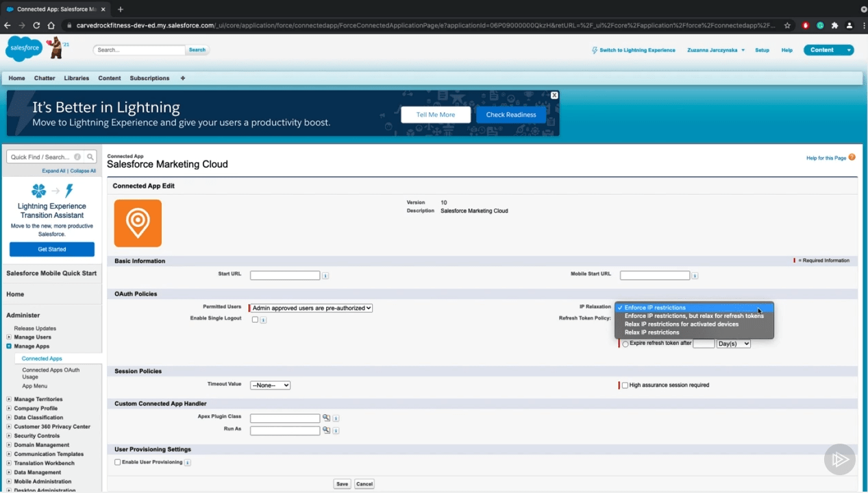Image resolution: width=868 pixels, height=493 pixels.
Task: Click info icon next to Start URL
Action: coord(325,276)
